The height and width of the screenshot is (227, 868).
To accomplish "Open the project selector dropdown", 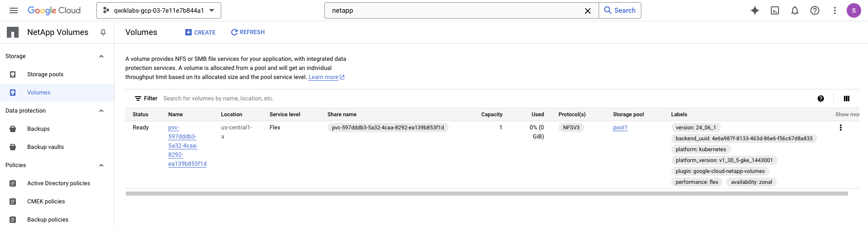I will point(159,10).
